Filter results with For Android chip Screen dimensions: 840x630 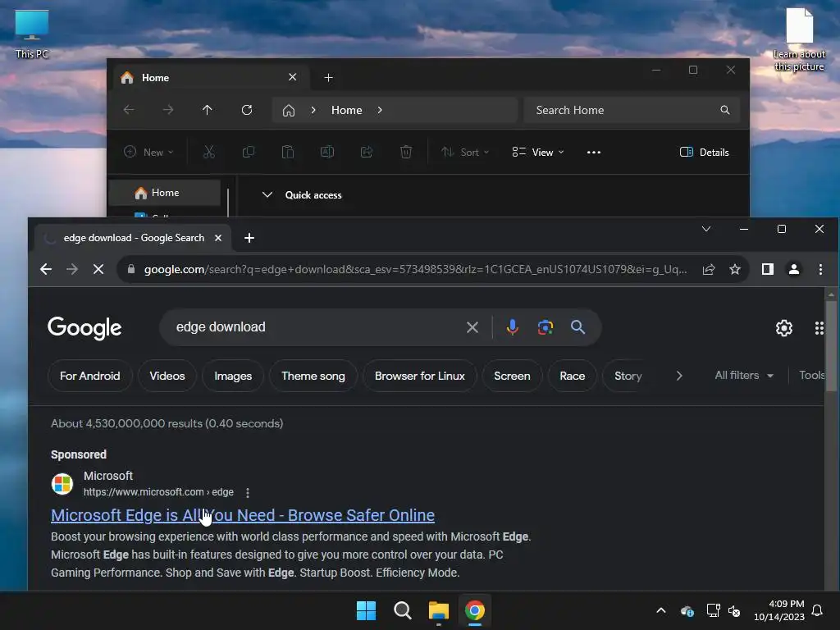click(89, 376)
